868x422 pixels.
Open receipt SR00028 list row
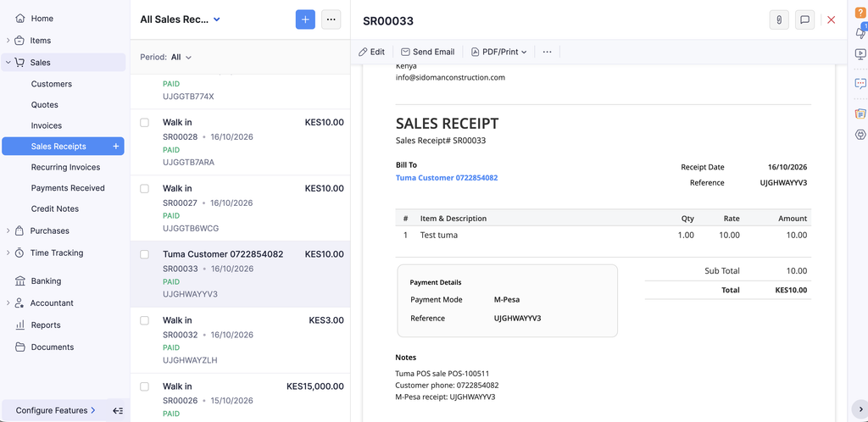(240, 142)
